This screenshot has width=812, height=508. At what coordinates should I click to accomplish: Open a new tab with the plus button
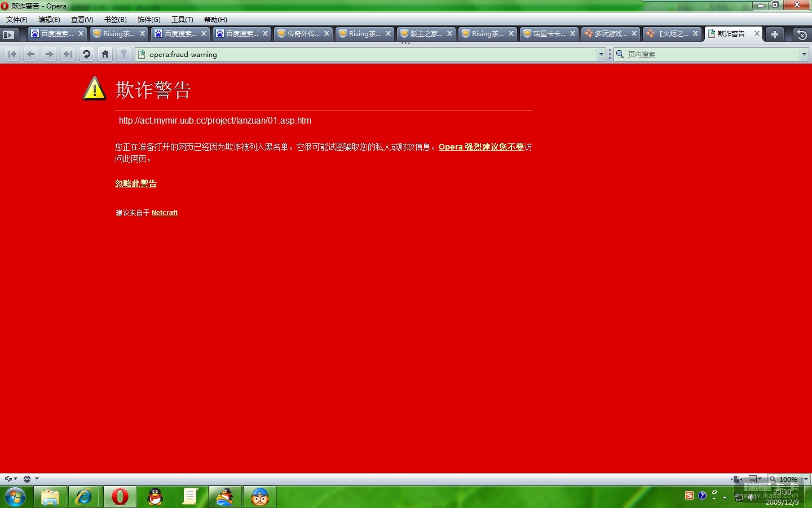click(x=775, y=34)
